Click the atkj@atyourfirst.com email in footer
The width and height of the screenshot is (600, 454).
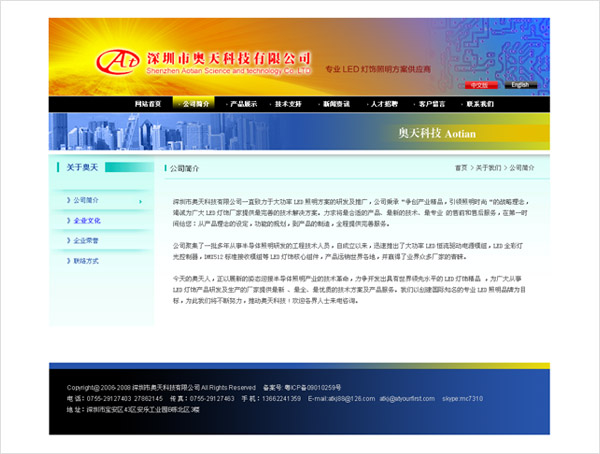pos(407,398)
